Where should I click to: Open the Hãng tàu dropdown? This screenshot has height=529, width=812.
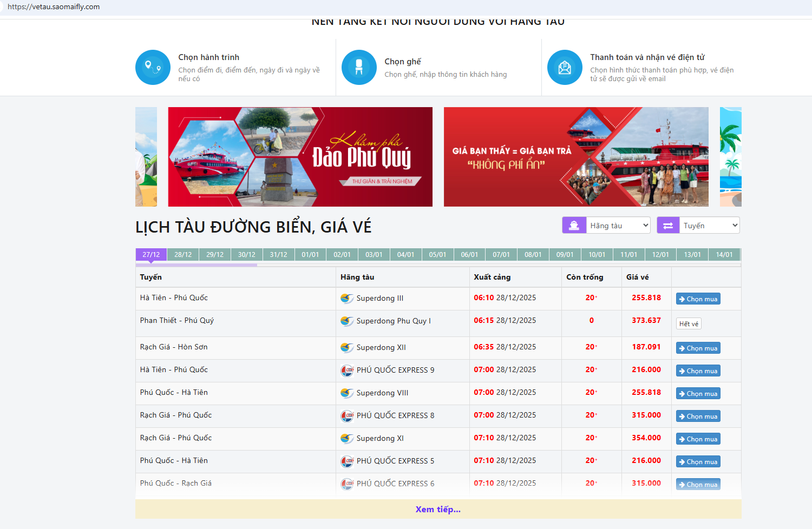coord(618,226)
